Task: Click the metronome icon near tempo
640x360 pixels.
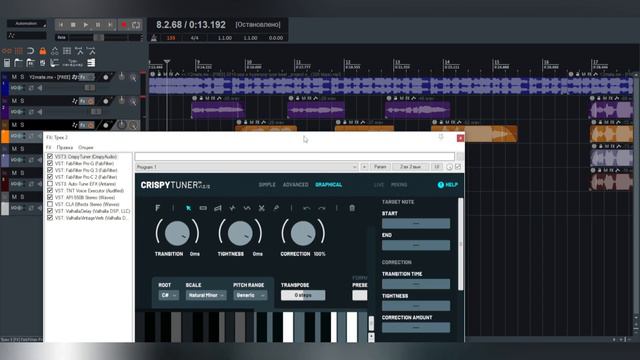Action: [x=154, y=38]
